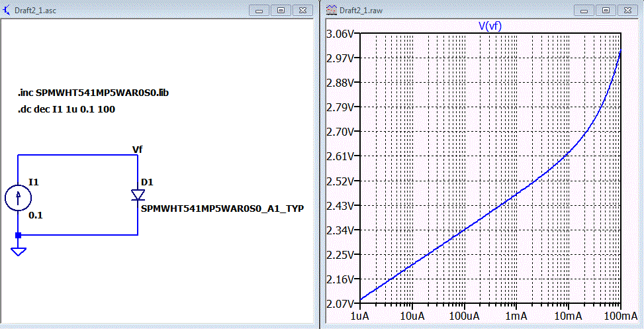Viewport: 644px width, 329px height.
Task: Click the ground symbol in schematic
Action: (18, 252)
